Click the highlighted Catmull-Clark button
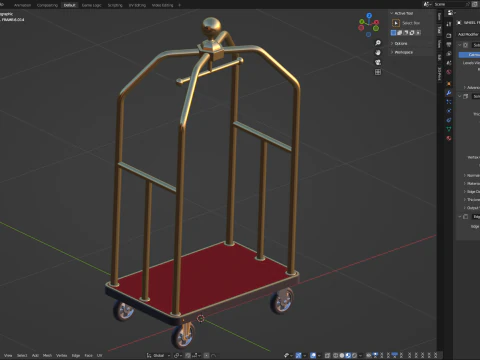The image size is (480, 360). [469, 55]
